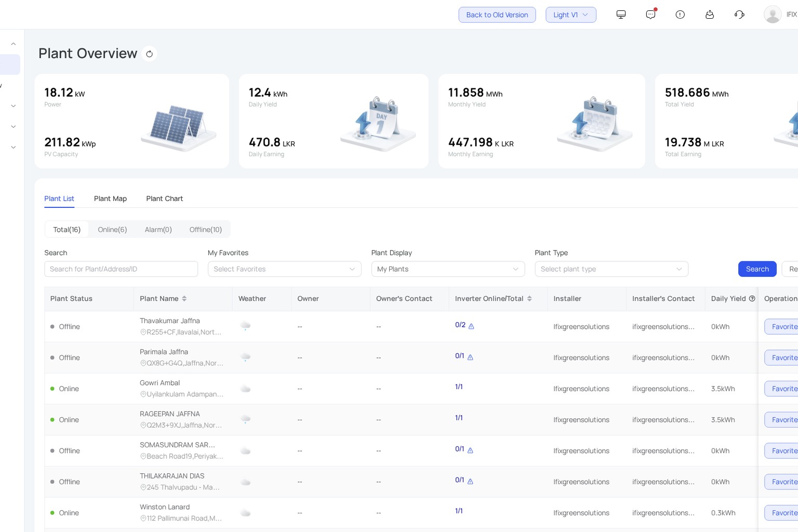Switch to the Plant Chart tab

point(165,198)
